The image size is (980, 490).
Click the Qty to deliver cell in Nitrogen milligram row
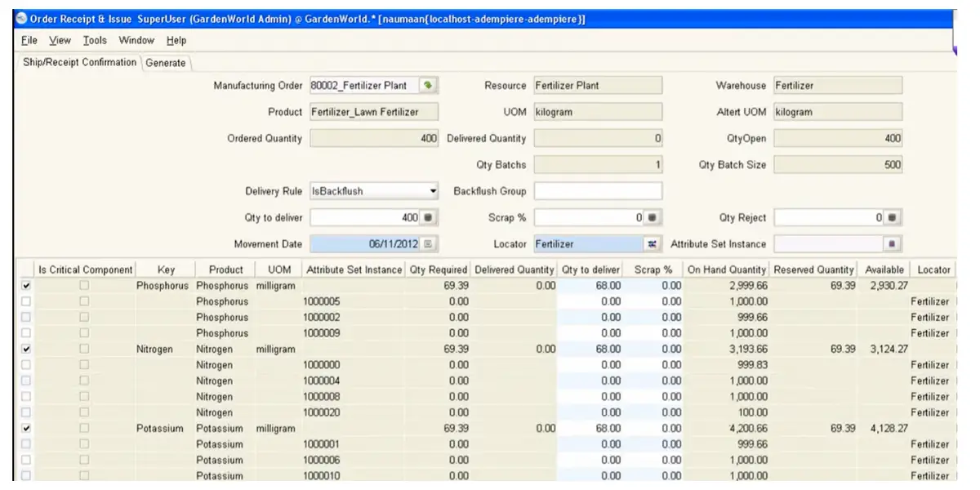[590, 349]
